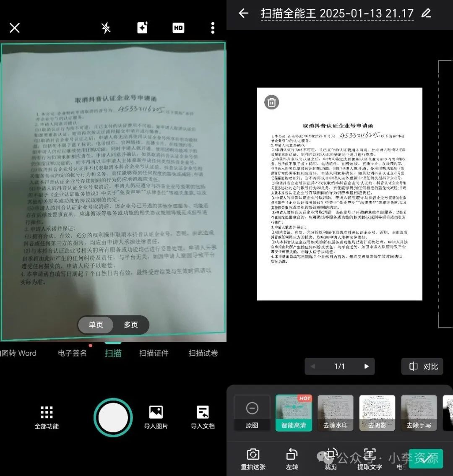Edit document name with pencil icon
453x476 pixels.
tap(426, 13)
